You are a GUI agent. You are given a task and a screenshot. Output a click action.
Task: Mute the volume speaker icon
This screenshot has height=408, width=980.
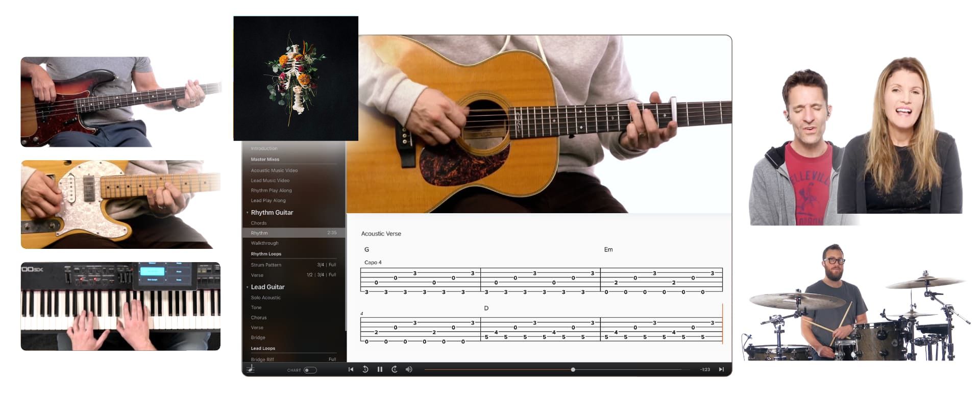(x=409, y=369)
